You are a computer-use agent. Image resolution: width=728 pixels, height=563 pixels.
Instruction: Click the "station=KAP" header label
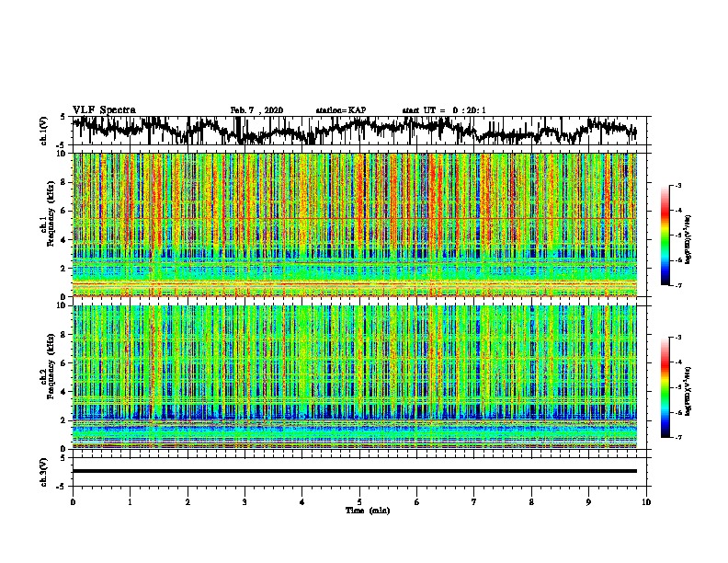click(x=341, y=110)
